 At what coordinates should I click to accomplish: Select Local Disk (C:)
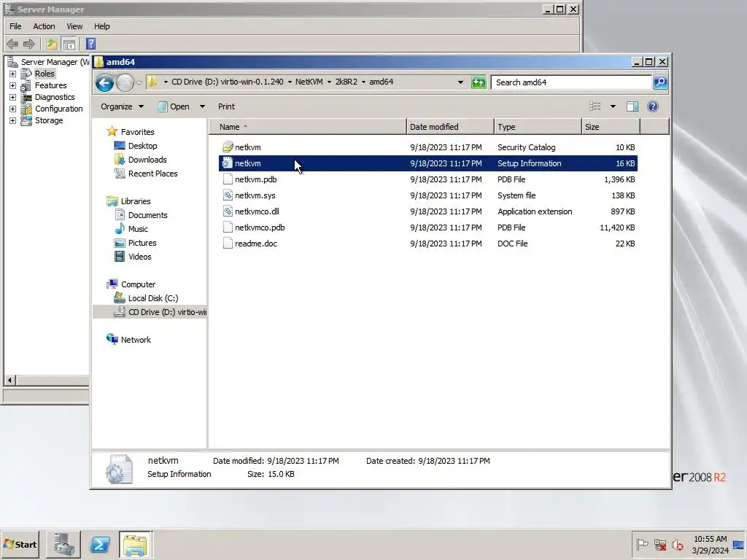click(x=146, y=298)
